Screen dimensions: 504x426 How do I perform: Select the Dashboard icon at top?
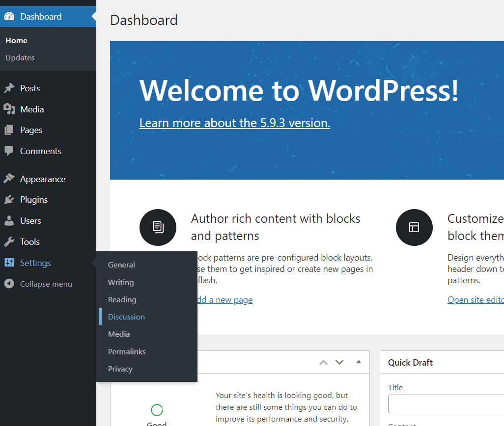(9, 16)
